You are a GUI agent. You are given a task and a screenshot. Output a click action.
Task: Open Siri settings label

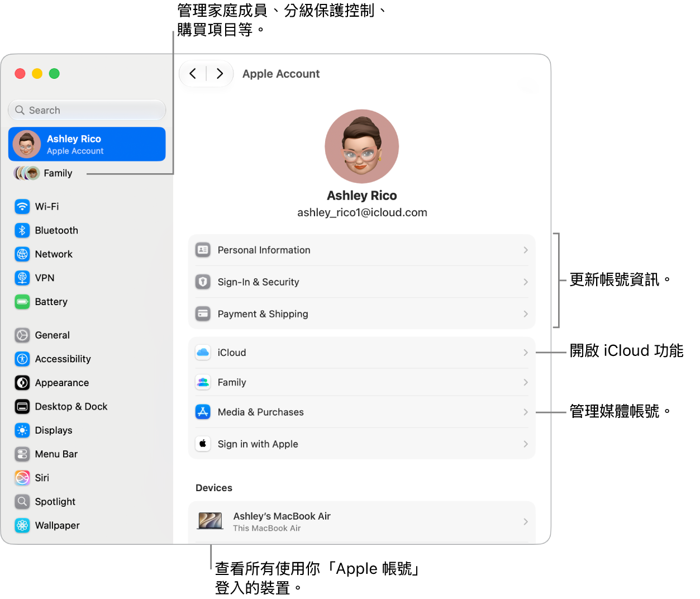click(42, 478)
